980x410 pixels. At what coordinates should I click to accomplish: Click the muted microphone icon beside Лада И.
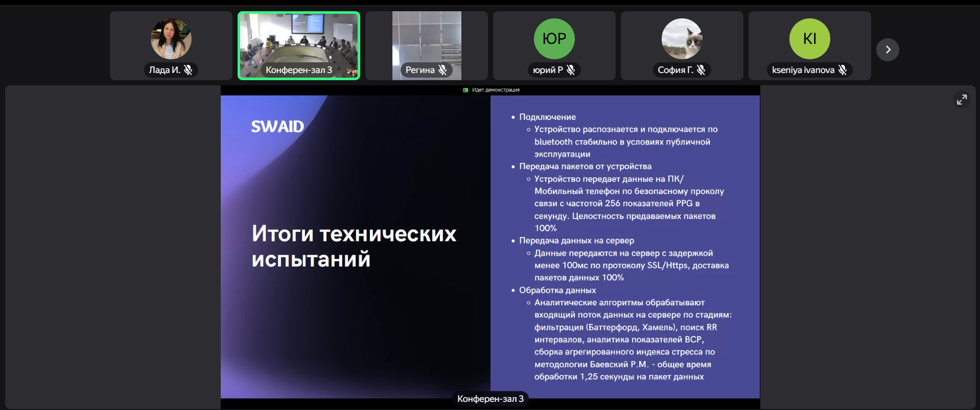pos(188,70)
